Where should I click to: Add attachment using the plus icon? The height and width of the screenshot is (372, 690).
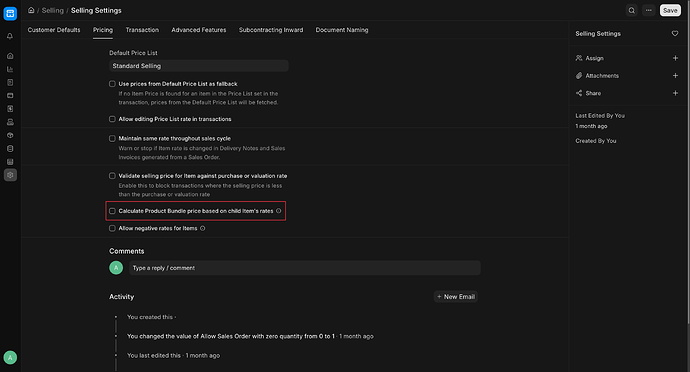(x=675, y=76)
